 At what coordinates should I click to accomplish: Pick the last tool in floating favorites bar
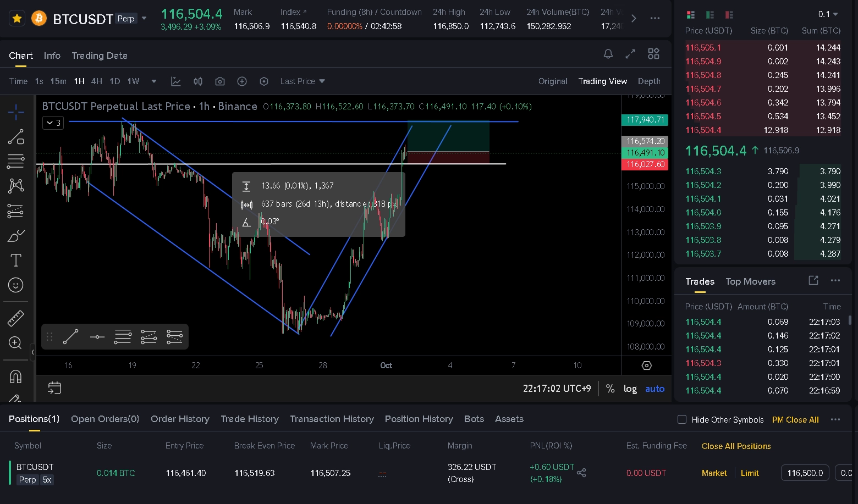pyautogui.click(x=174, y=336)
